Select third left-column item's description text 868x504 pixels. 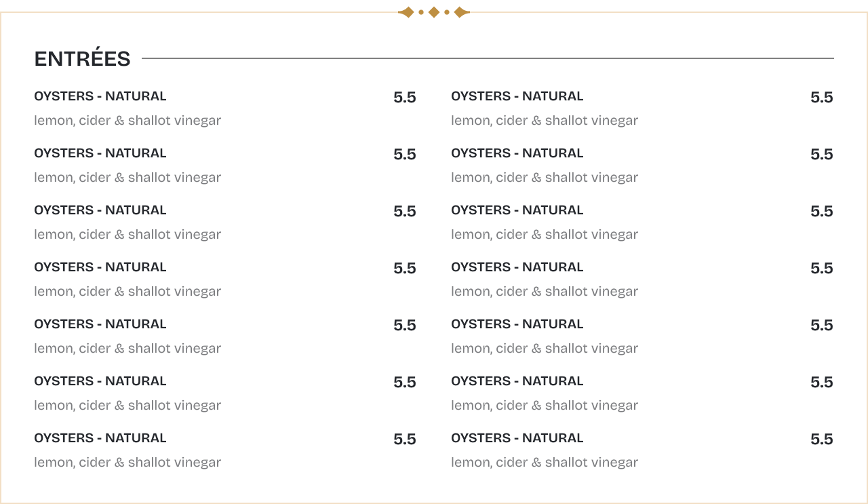(x=127, y=235)
